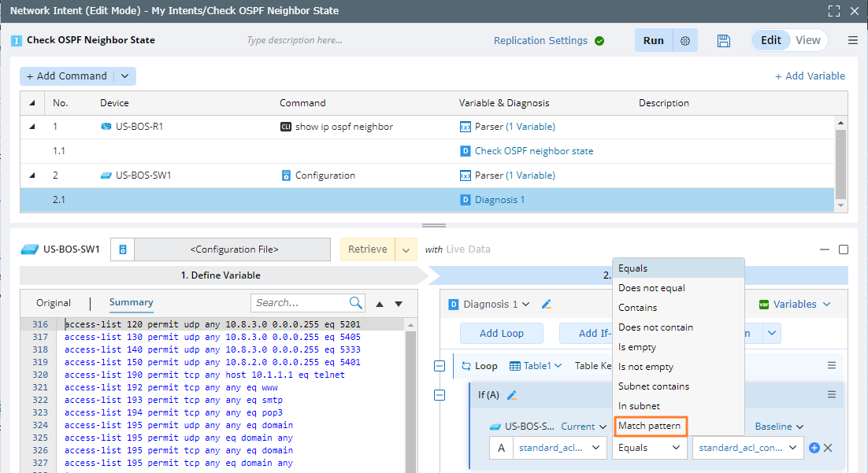Open the Add Command dropdown arrow

pos(124,76)
